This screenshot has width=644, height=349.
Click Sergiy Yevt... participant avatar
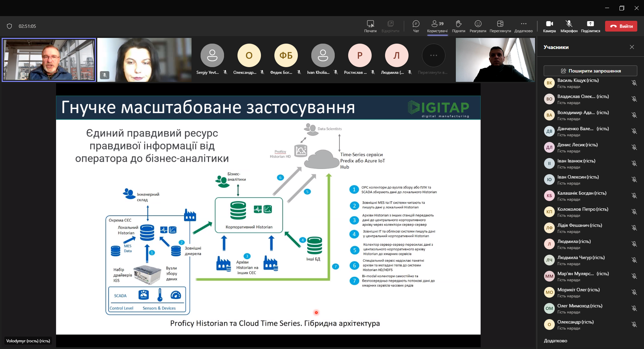[x=212, y=55]
